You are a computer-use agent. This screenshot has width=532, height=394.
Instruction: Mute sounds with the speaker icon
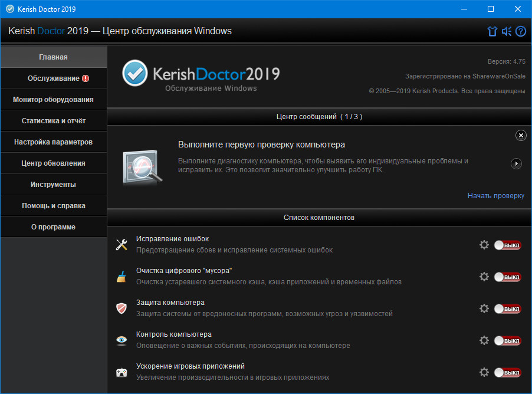coord(507,31)
